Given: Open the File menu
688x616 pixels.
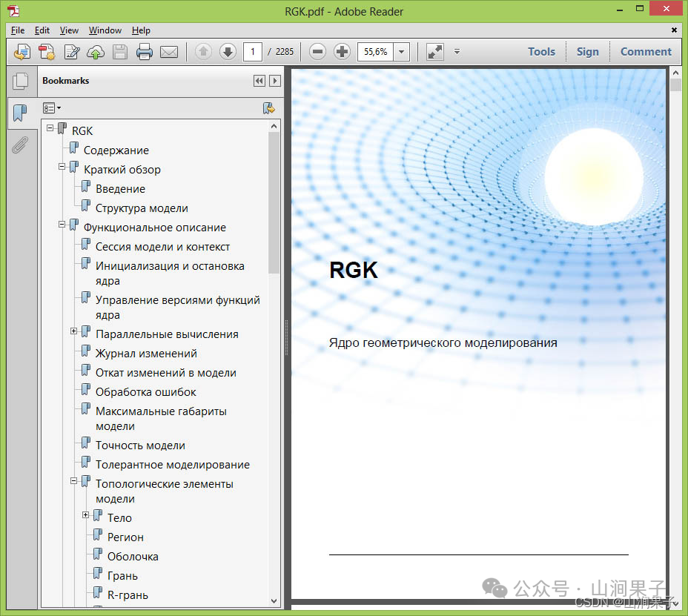Looking at the screenshot, I should click(x=18, y=30).
